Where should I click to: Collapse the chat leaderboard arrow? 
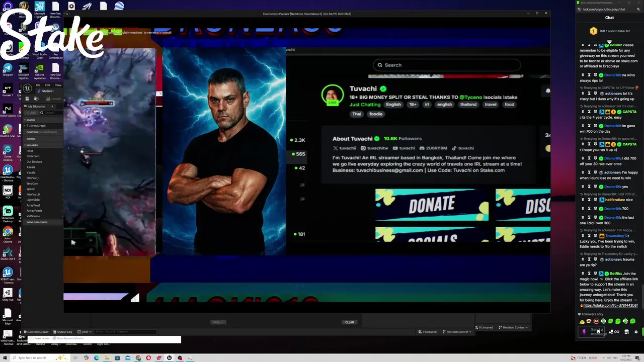609,42
